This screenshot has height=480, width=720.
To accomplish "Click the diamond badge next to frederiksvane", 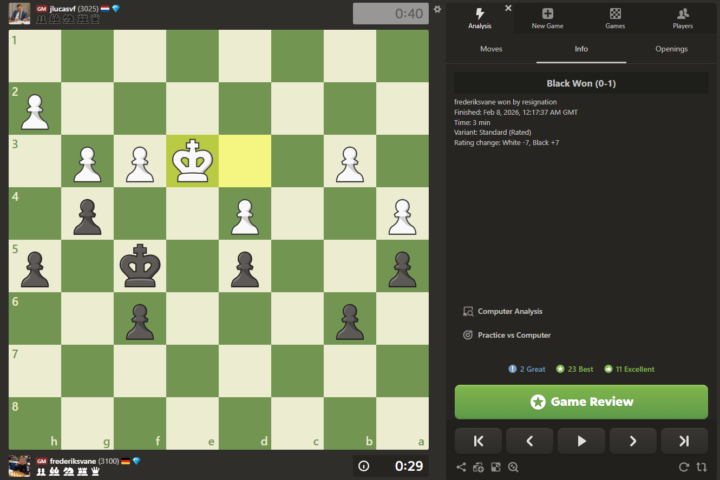I will 136,461.
